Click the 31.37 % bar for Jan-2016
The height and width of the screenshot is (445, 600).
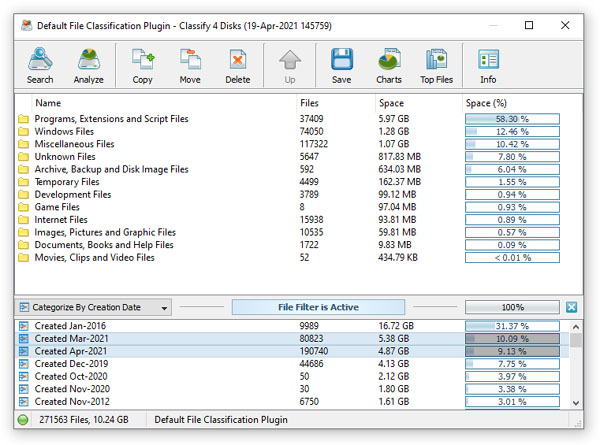tap(512, 326)
